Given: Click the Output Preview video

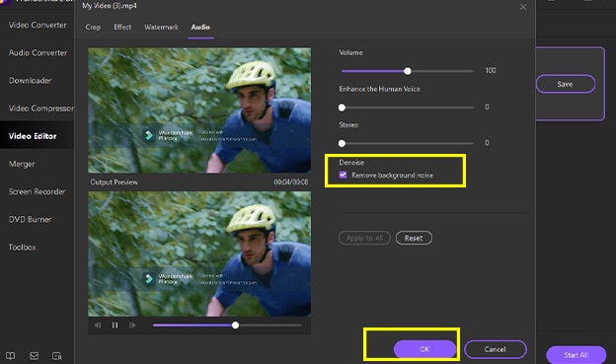Looking at the screenshot, I should click(199, 254).
